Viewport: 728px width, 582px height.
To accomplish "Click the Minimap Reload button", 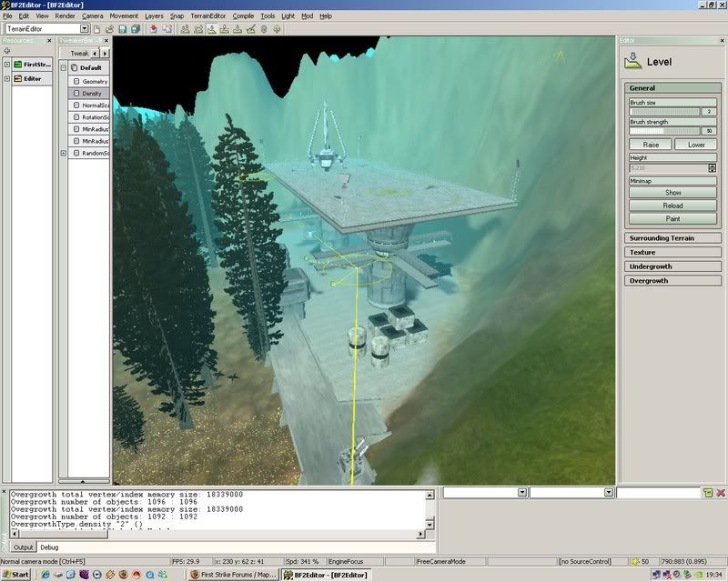I will pyautogui.click(x=672, y=206).
